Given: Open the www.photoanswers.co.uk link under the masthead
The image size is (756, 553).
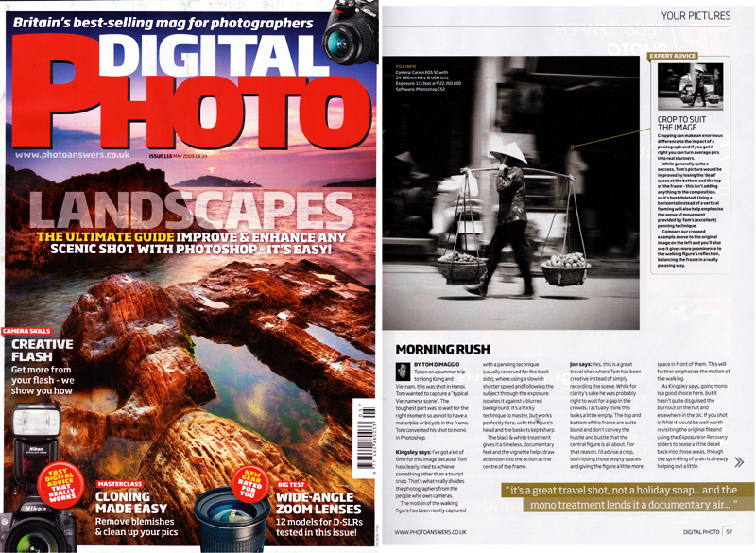Looking at the screenshot, I should (73, 155).
